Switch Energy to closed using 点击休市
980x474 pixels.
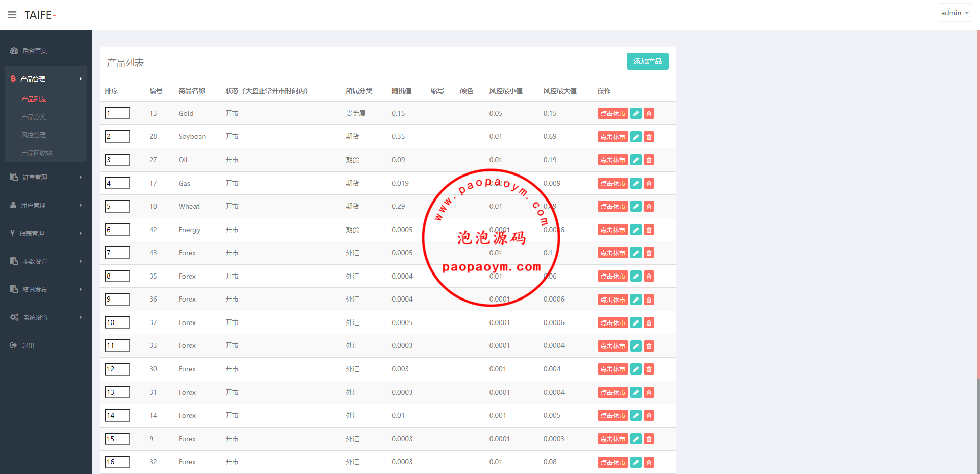[x=612, y=230]
